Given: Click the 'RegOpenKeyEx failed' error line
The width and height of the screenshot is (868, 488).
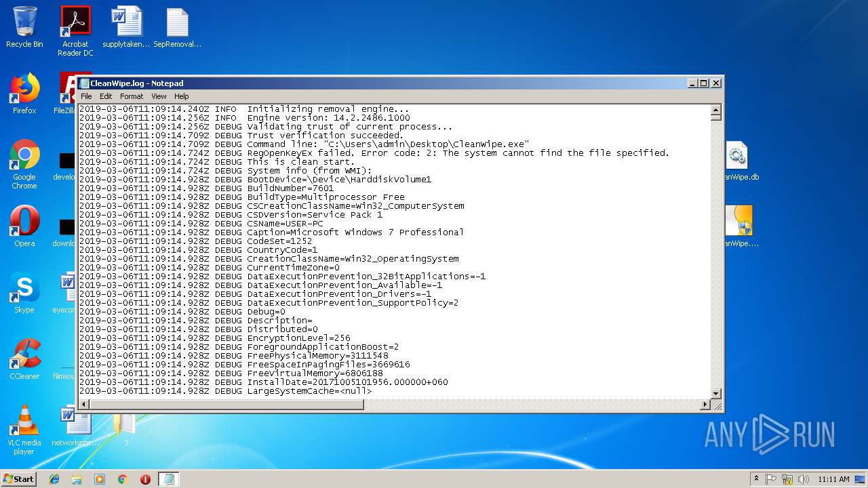Looking at the screenshot, I should pyautogui.click(x=374, y=153).
